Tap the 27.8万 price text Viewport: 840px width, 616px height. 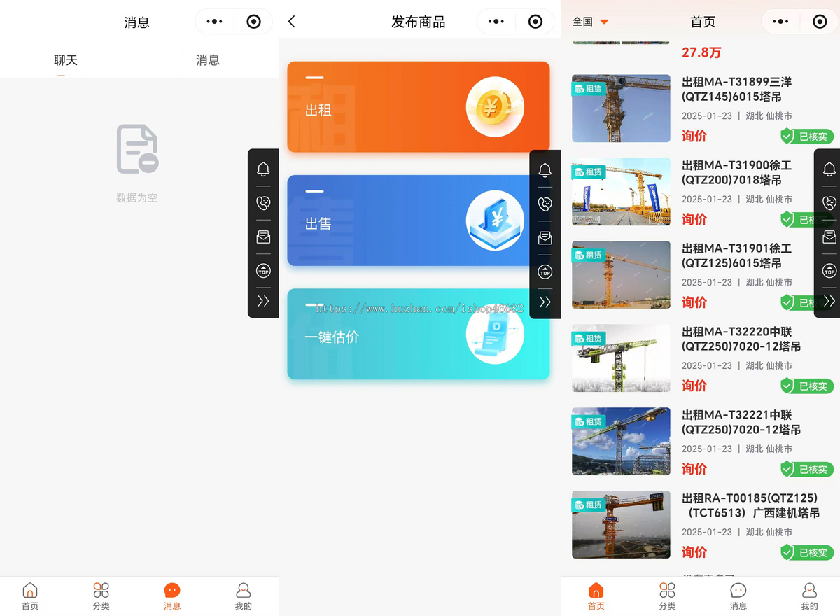(x=701, y=52)
